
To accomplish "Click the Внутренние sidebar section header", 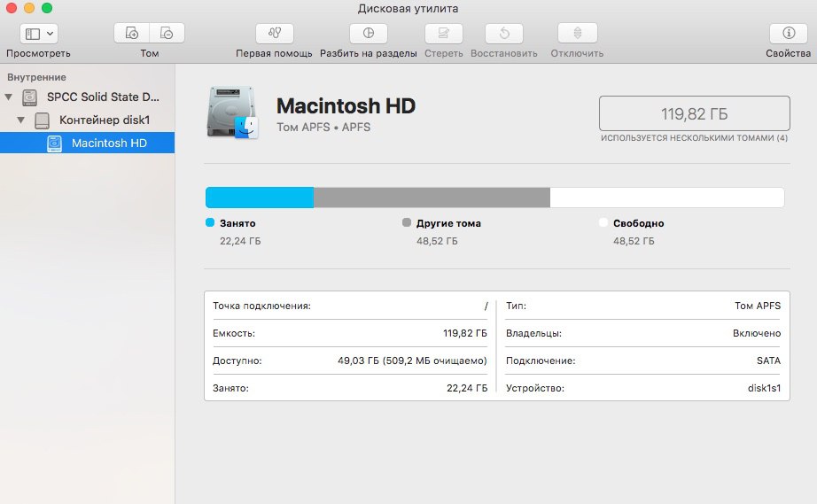I will 36,77.
